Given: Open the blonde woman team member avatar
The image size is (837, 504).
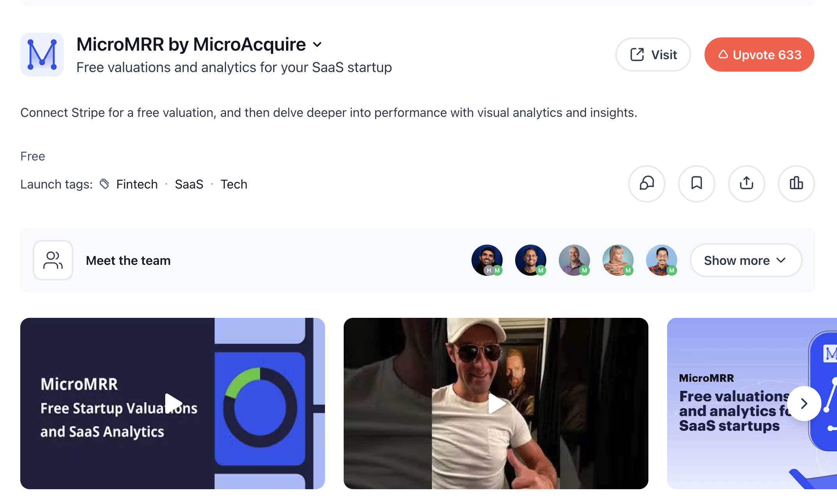Looking at the screenshot, I should pyautogui.click(x=618, y=260).
